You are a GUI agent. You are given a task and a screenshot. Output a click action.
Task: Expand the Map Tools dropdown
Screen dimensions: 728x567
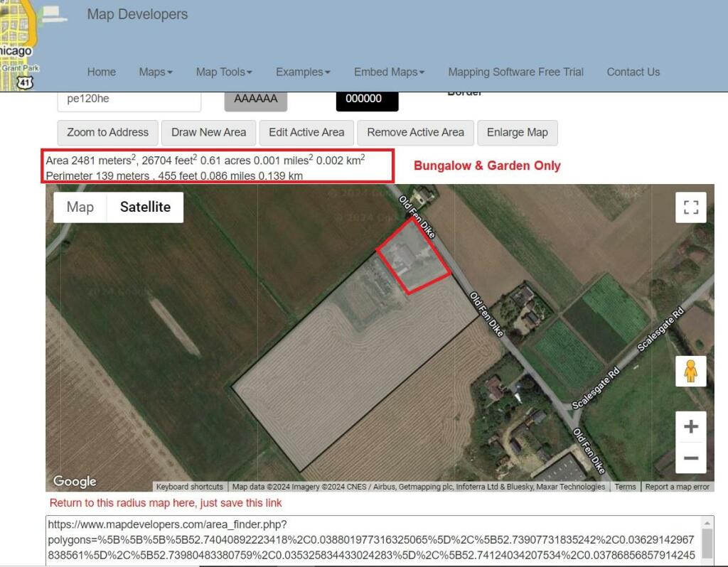[224, 72]
